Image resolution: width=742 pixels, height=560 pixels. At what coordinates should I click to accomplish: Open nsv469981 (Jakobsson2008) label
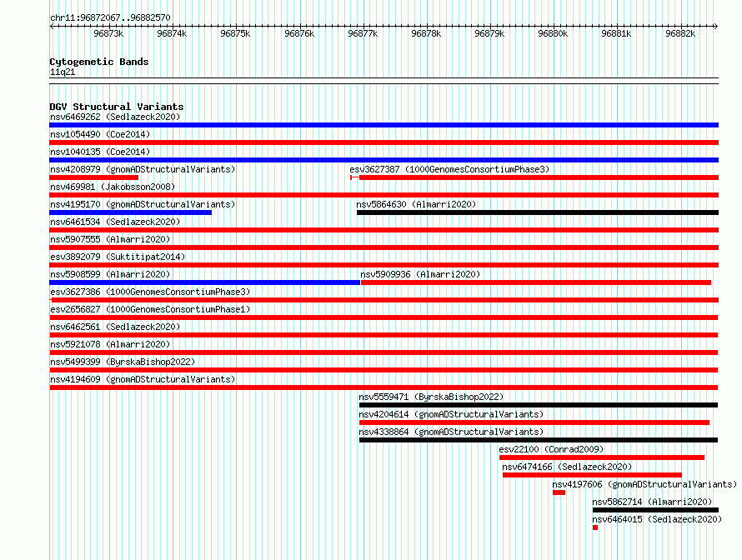pos(113,187)
